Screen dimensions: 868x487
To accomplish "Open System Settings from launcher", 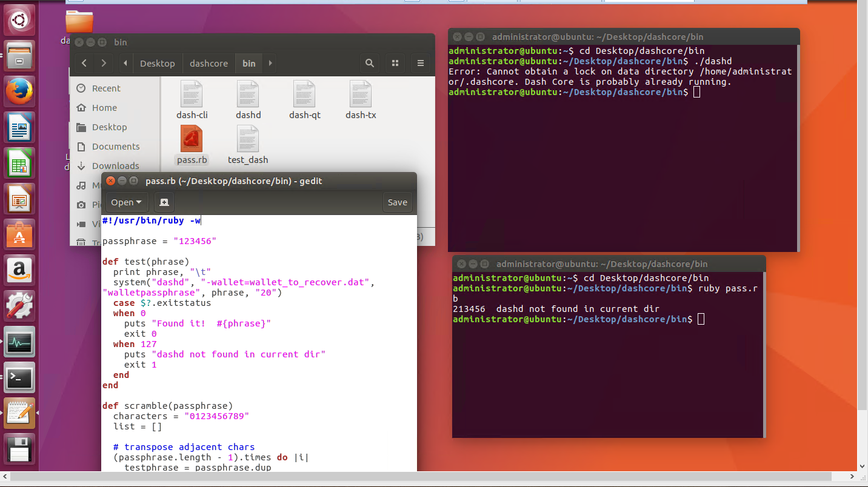I will coord(20,306).
